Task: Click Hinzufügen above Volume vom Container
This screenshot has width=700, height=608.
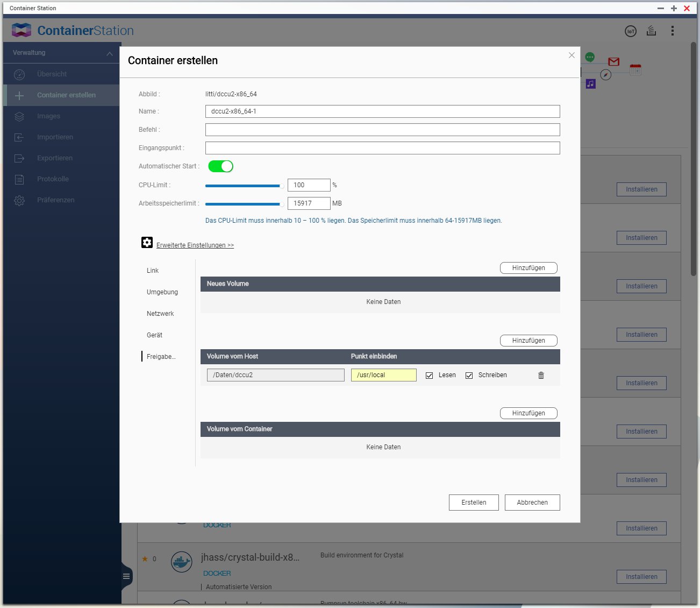Action: (528, 413)
